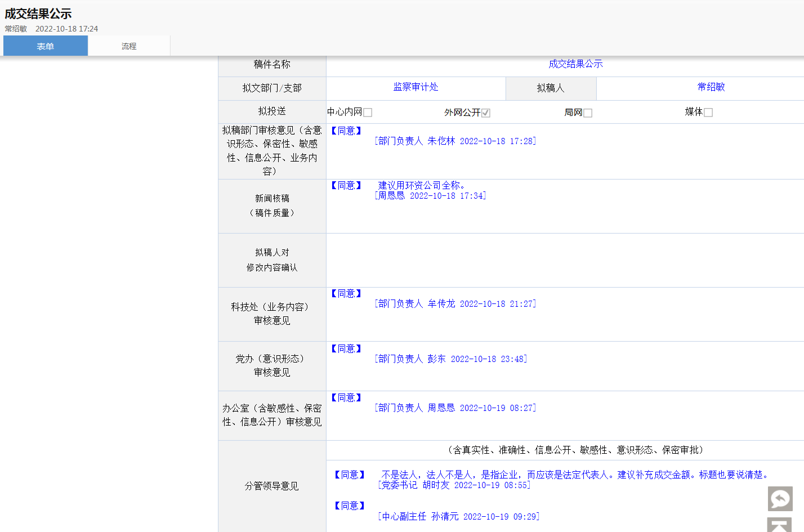Click the 监察审计处 department value
Viewport: 804px width, 532px height.
(x=416, y=87)
